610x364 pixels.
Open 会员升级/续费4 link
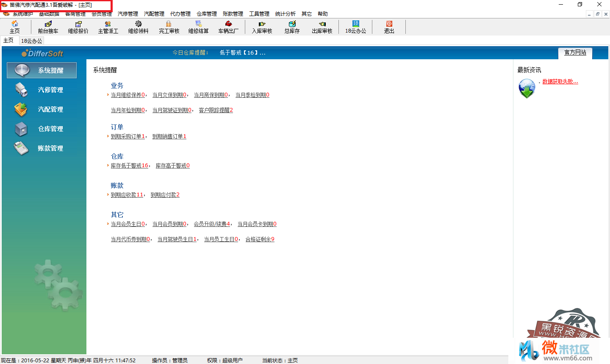pos(212,224)
